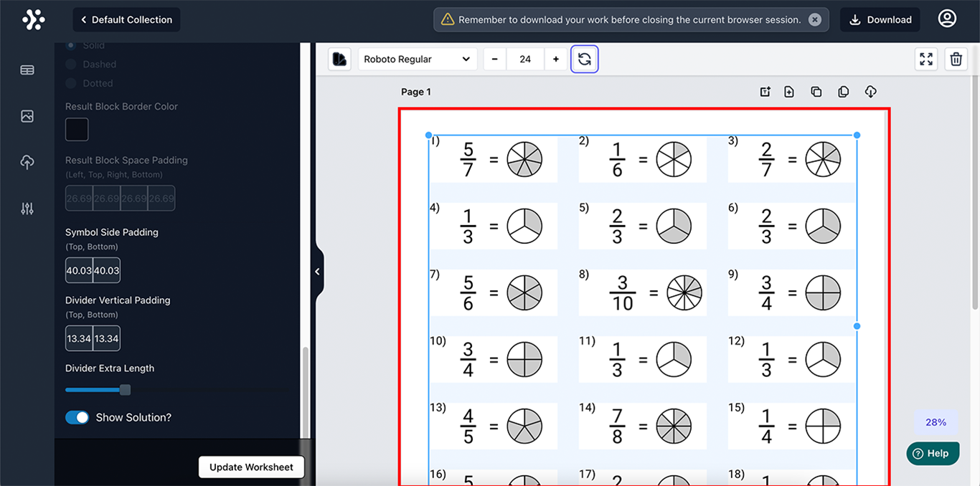The image size is (980, 486).
Task: Click the pie chart for problem 9
Action: [x=823, y=293]
